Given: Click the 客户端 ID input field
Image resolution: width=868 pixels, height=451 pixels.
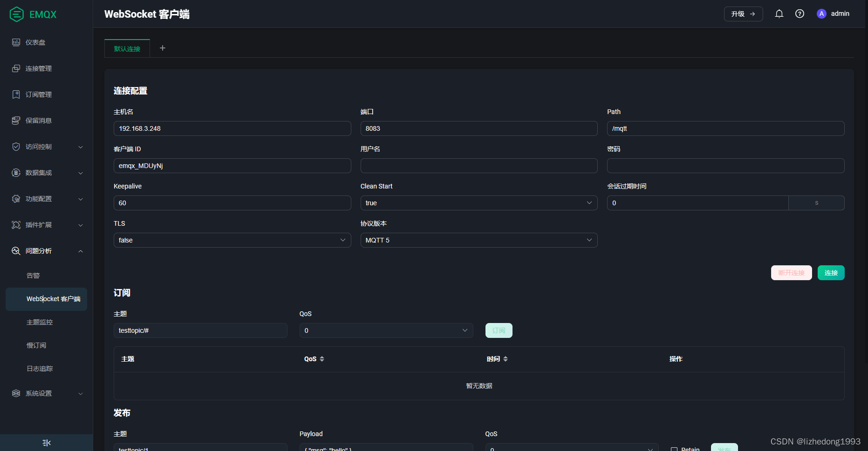Looking at the screenshot, I should click(x=232, y=166).
